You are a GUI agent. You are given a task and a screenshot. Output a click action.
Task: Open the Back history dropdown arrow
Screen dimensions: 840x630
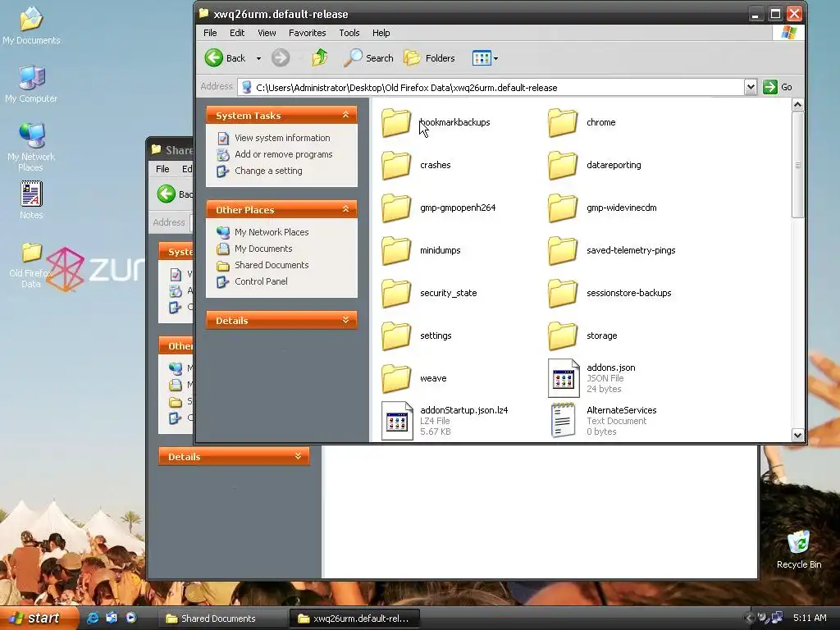pyautogui.click(x=258, y=58)
